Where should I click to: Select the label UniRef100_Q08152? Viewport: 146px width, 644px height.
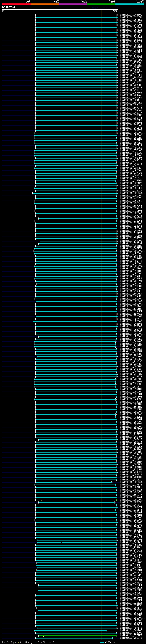(131, 324)
